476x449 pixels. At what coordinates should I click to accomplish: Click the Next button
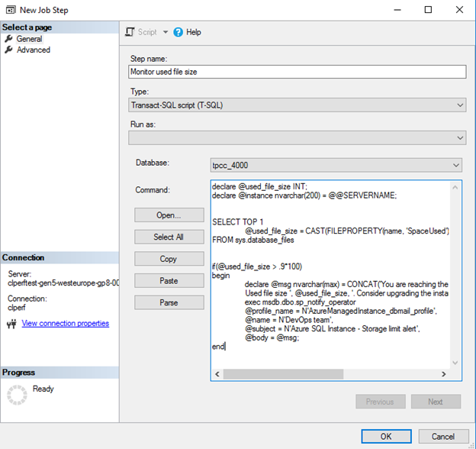click(436, 402)
